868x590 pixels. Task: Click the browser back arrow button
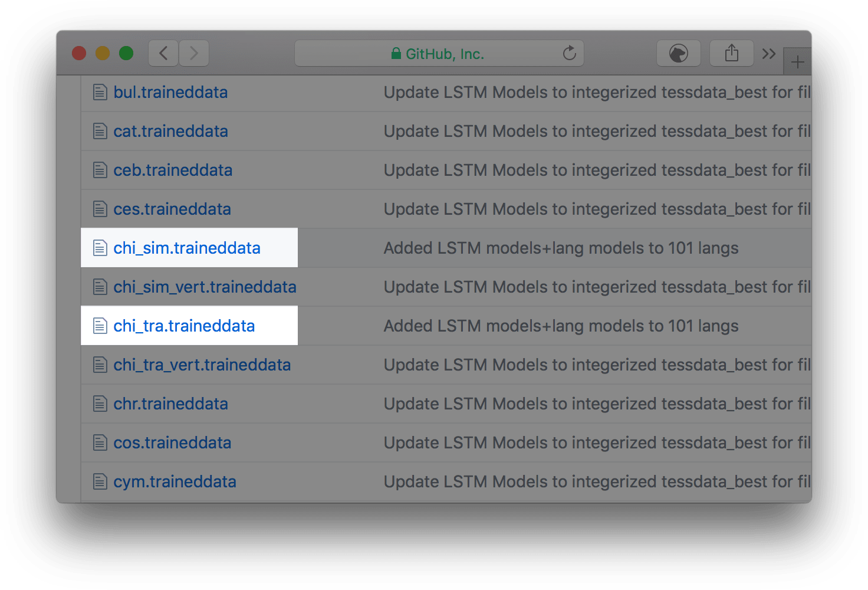click(163, 54)
